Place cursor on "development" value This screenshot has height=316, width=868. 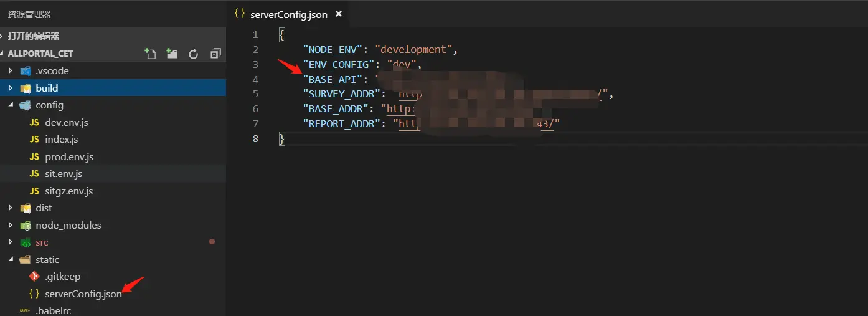coord(415,50)
